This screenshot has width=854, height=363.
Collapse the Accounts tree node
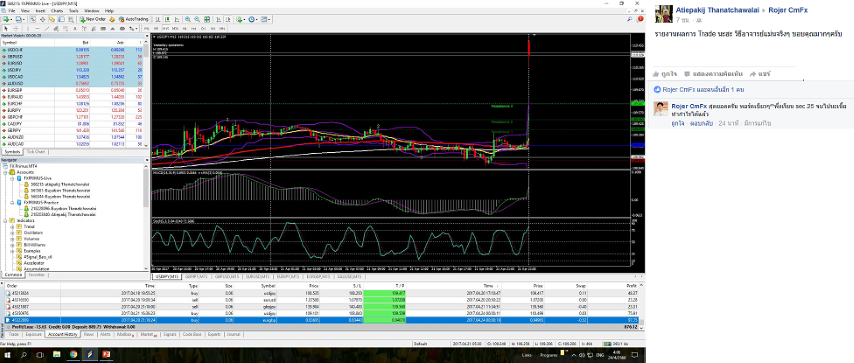click(x=5, y=172)
